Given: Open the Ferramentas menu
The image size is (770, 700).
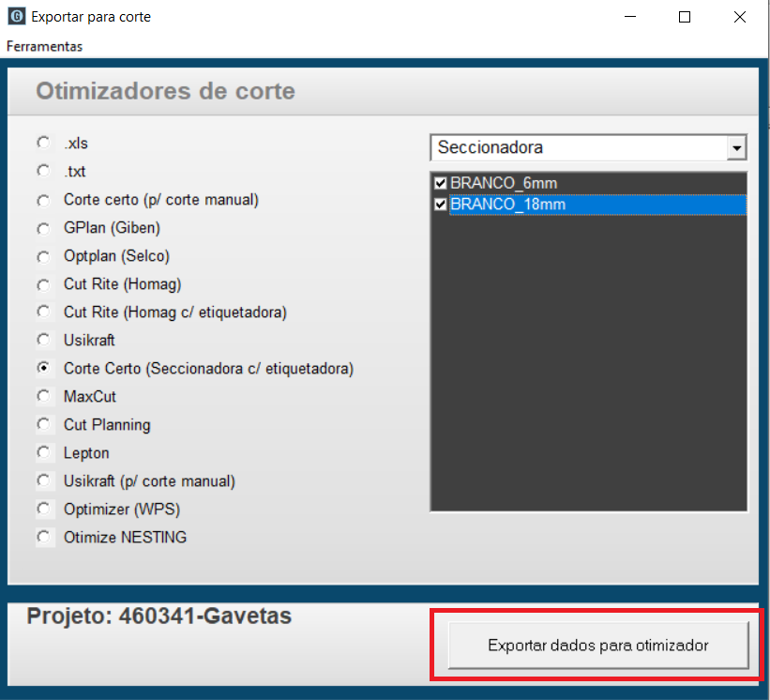Looking at the screenshot, I should (x=44, y=46).
